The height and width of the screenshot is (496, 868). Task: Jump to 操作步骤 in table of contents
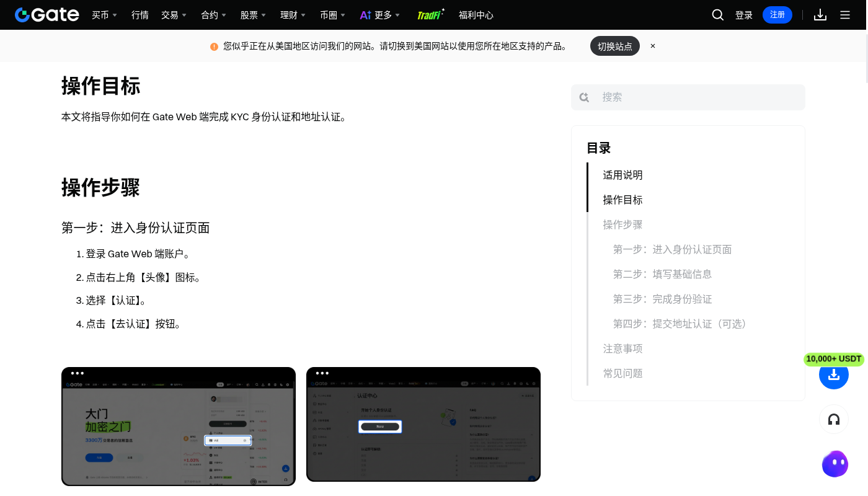[622, 224]
